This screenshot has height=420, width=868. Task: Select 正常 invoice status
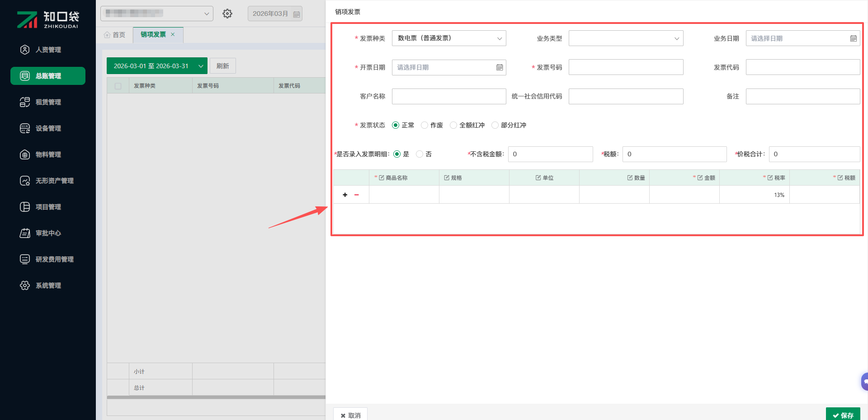tap(396, 125)
